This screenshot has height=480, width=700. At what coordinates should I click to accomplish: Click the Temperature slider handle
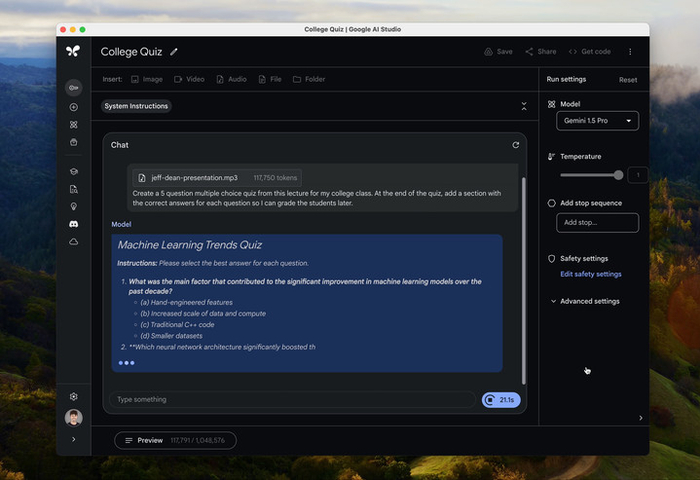(x=618, y=175)
